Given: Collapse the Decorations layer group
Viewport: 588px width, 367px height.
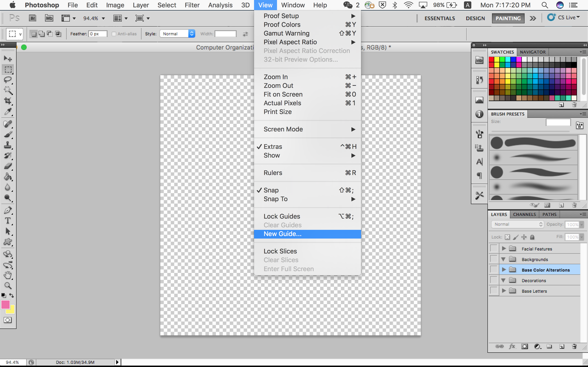Looking at the screenshot, I should tap(504, 280).
